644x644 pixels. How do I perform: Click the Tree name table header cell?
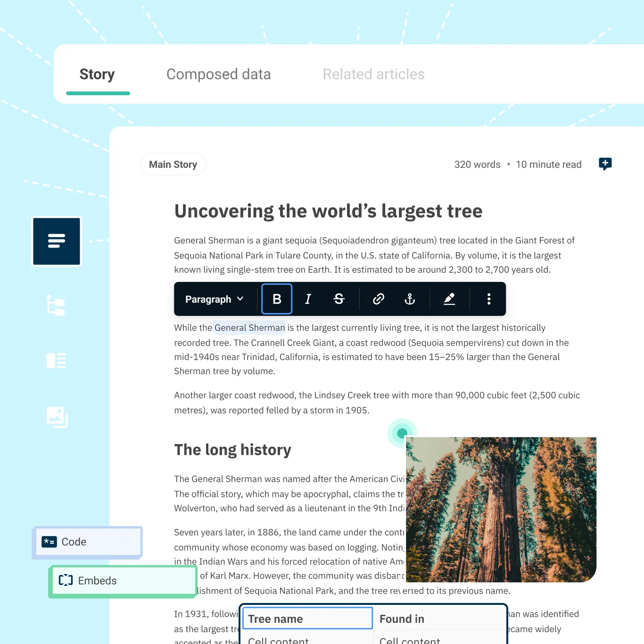pos(306,618)
